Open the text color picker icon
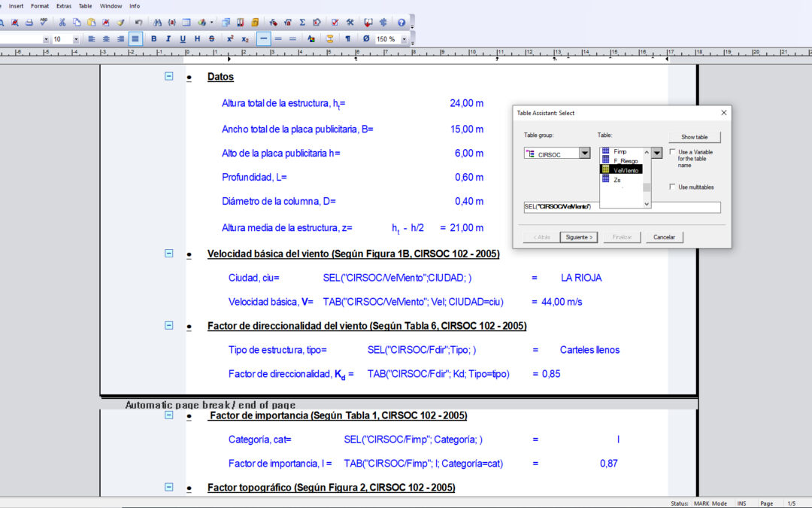Screen dimensions: 812x508 point(311,39)
